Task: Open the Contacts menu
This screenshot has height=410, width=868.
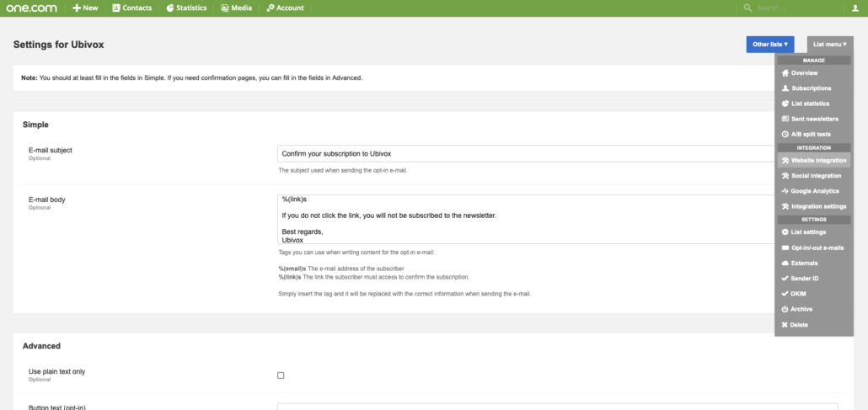Action: point(131,8)
